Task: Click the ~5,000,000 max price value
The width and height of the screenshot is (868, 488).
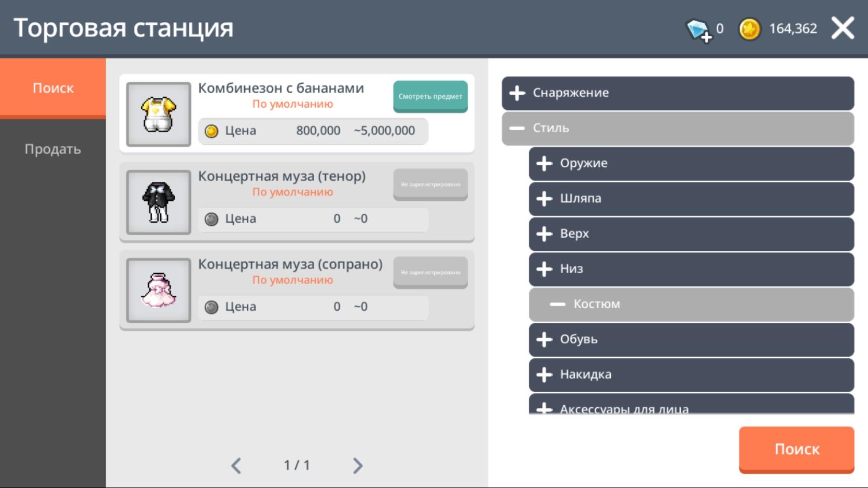Action: [384, 131]
